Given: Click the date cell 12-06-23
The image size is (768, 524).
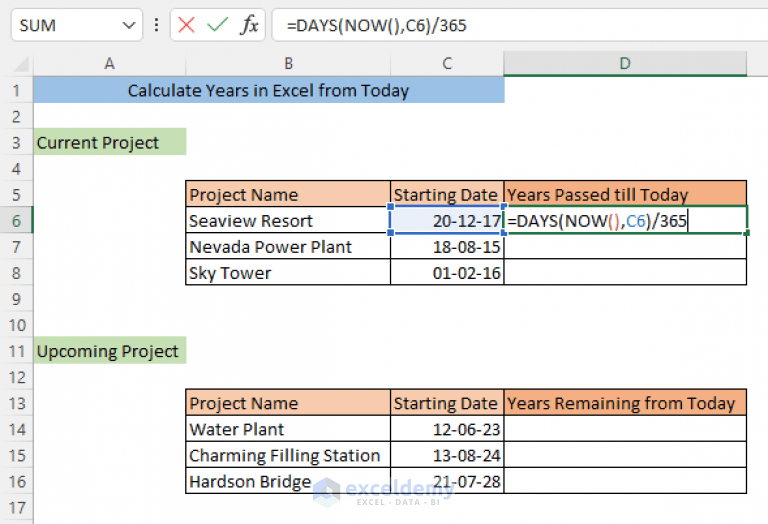Looking at the screenshot, I should 447,429.
